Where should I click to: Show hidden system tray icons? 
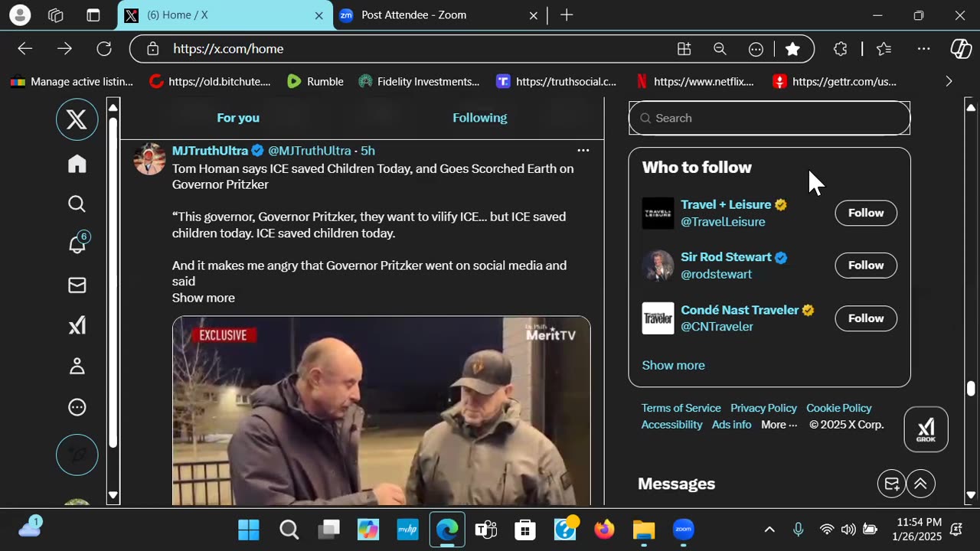(769, 530)
